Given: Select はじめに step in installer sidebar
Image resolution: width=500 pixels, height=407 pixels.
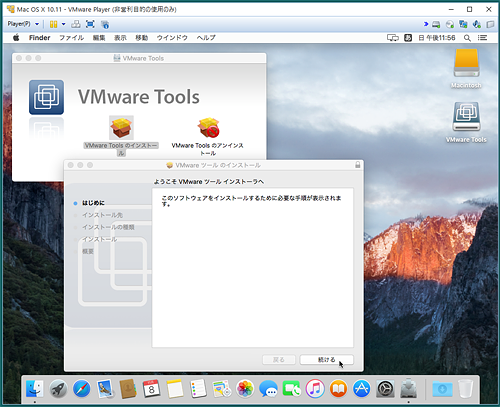Looking at the screenshot, I should [93, 203].
